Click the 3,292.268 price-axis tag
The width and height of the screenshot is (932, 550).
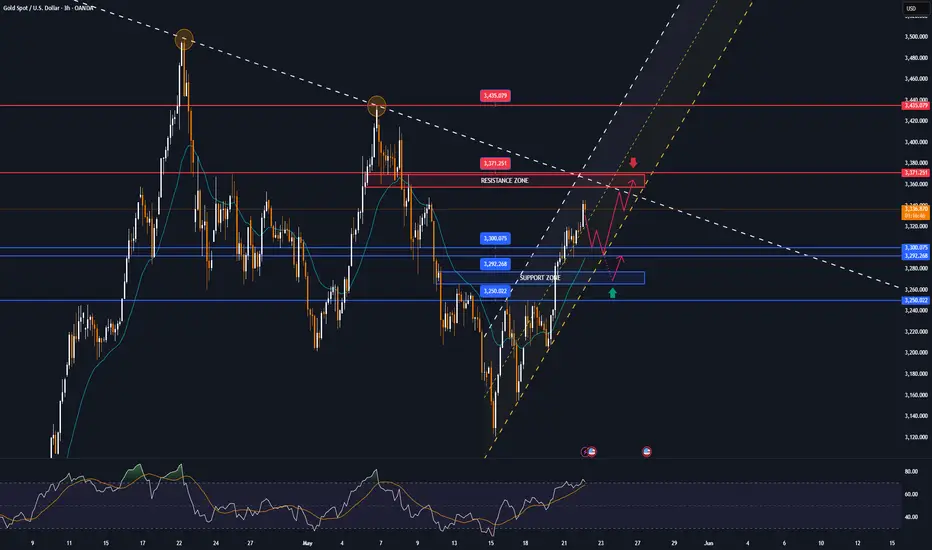pyautogui.click(x=915, y=256)
